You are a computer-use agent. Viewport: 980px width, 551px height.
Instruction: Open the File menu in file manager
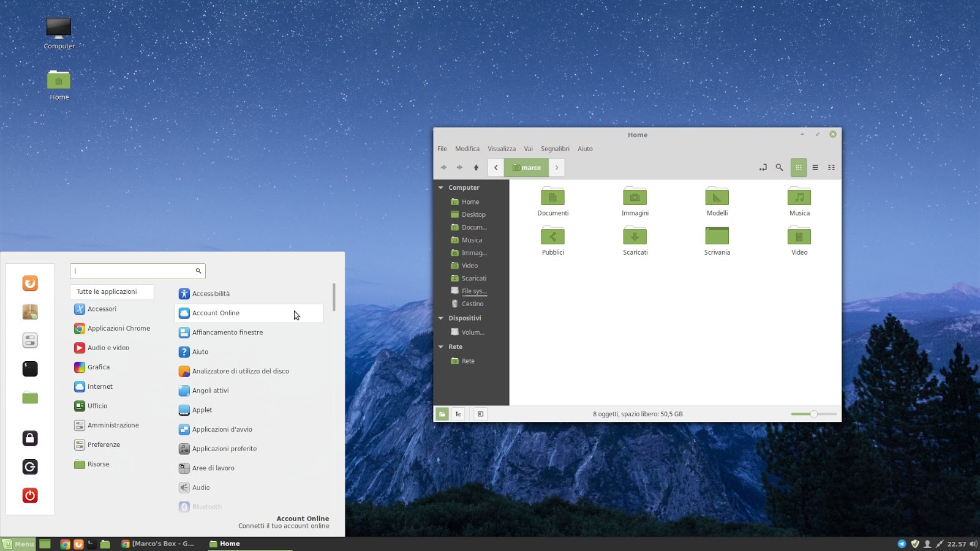(442, 149)
